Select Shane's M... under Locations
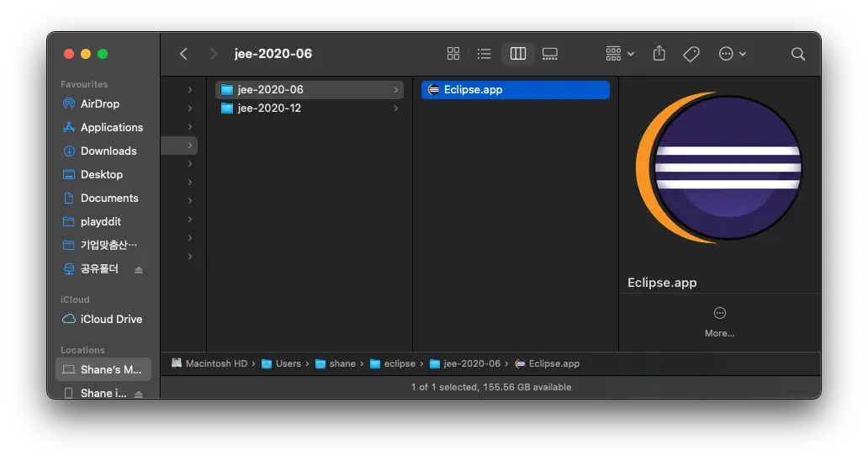Image resolution: width=868 pixels, height=461 pixels. (103, 369)
